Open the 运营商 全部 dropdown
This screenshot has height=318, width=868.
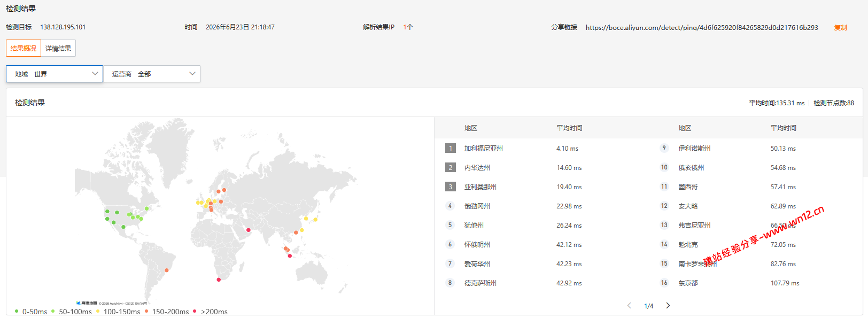(152, 74)
